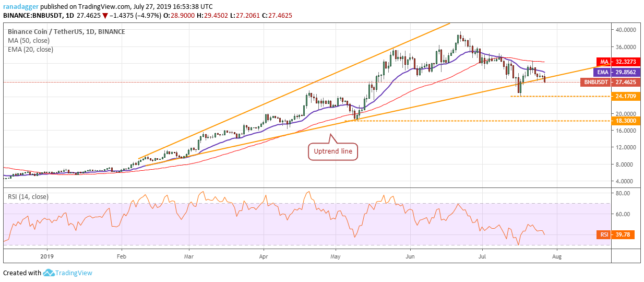Click the 'Feb' time axis label

point(121,257)
